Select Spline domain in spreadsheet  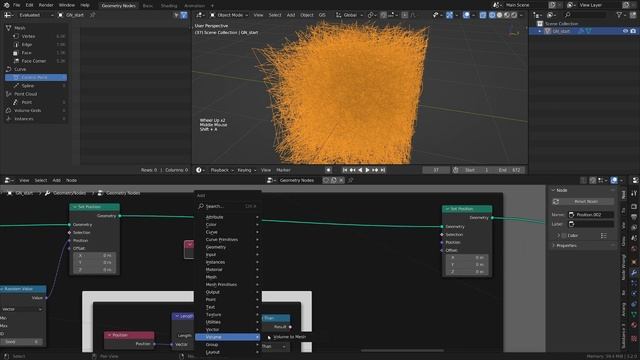click(x=36, y=86)
